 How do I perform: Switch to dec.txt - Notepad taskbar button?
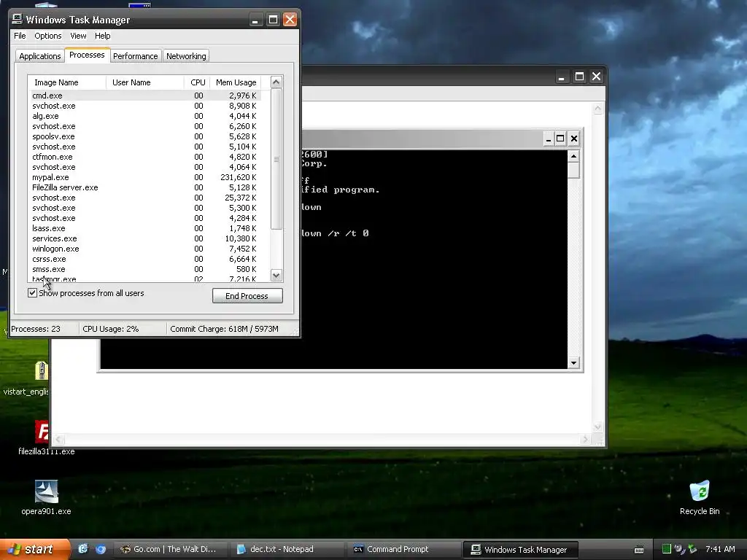(x=286, y=550)
